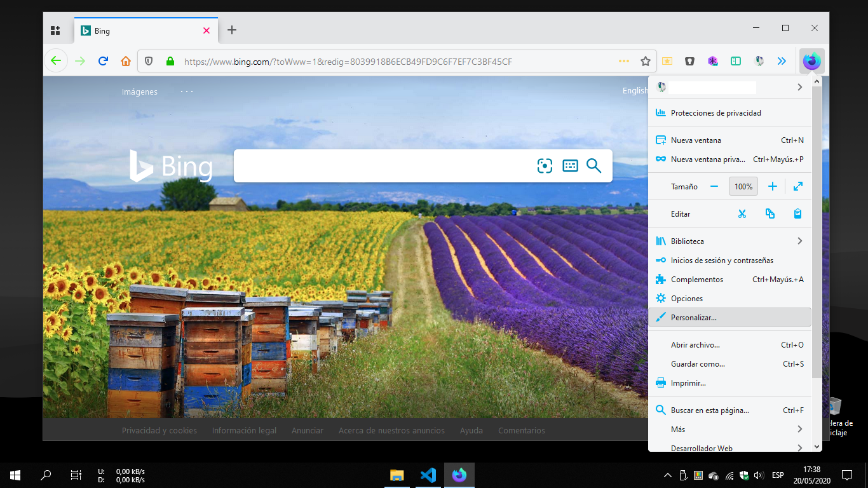This screenshot has width=868, height=488.
Task: Go to the browser home page
Action: [126, 61]
